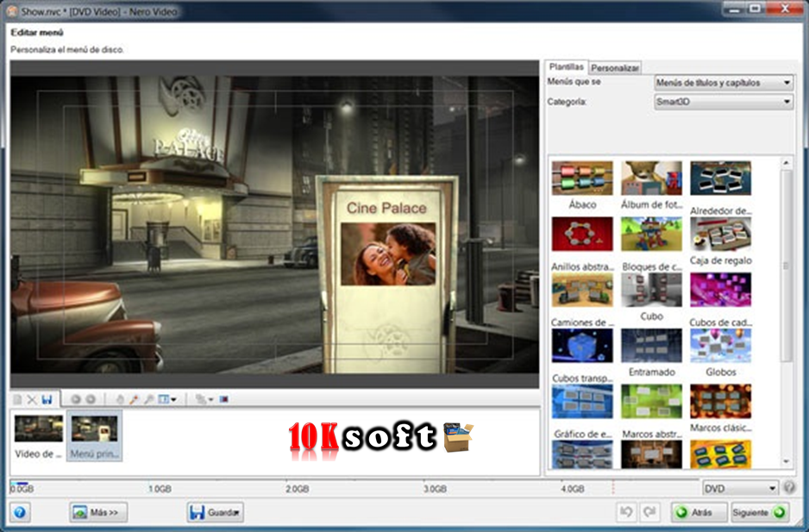Screen dimensions: 809x532
Task: Select the Ábaco template thumbnail
Action: pos(582,178)
